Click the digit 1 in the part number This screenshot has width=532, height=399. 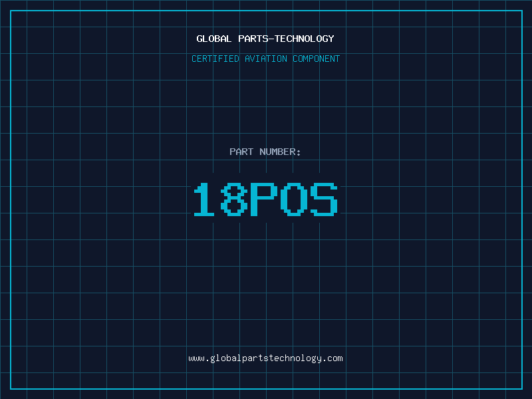[205, 199]
